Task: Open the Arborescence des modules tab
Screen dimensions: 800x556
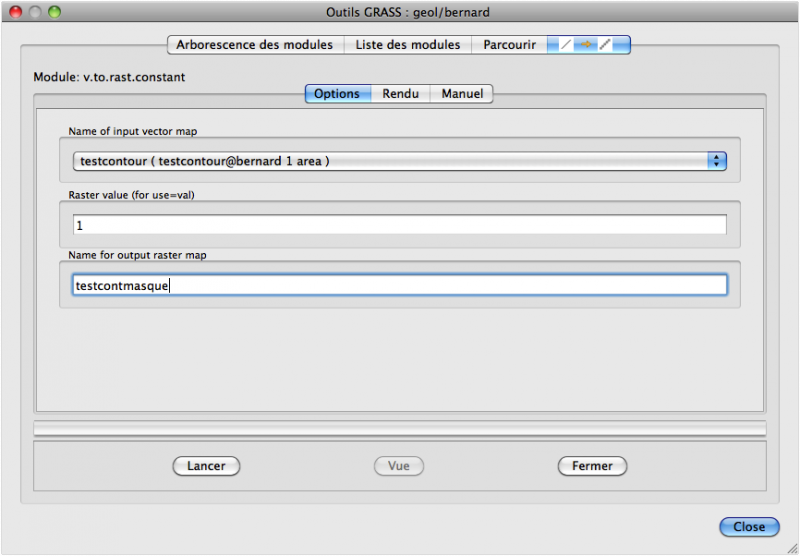Action: click(254, 45)
